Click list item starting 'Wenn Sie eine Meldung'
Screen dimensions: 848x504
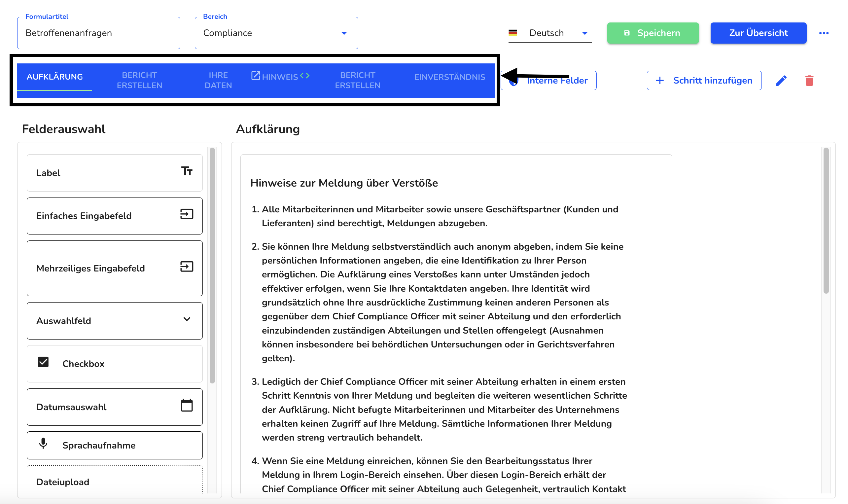[444, 475]
